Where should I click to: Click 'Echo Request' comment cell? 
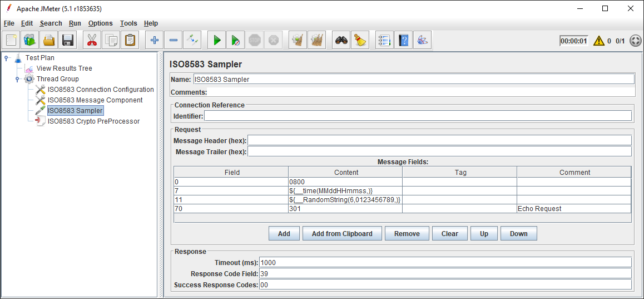point(574,209)
